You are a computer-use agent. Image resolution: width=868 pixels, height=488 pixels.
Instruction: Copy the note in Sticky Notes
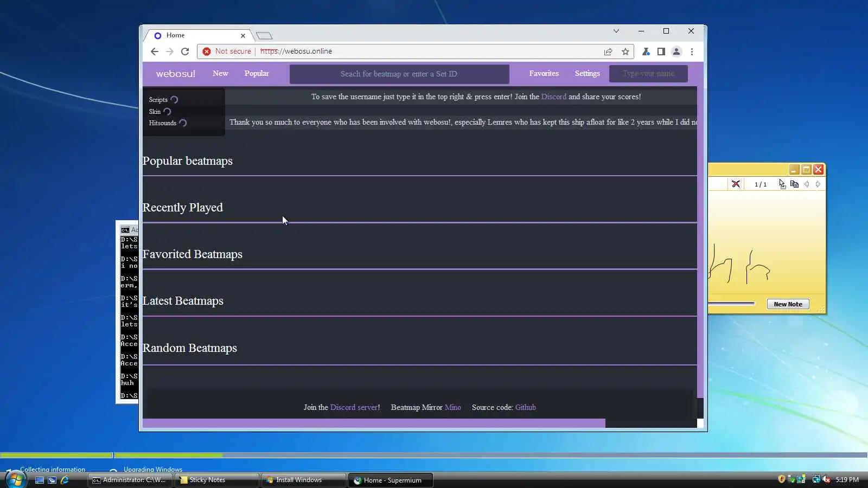[794, 184]
